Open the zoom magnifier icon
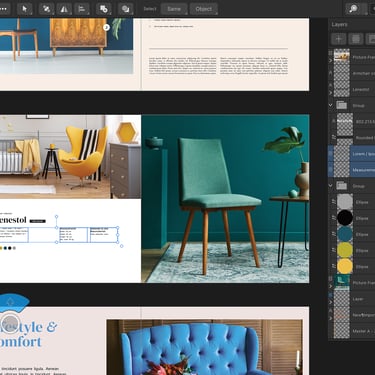 click(x=353, y=9)
